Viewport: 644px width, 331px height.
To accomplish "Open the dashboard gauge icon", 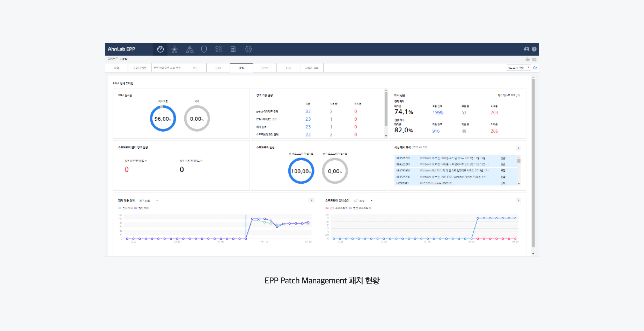I will (x=160, y=49).
